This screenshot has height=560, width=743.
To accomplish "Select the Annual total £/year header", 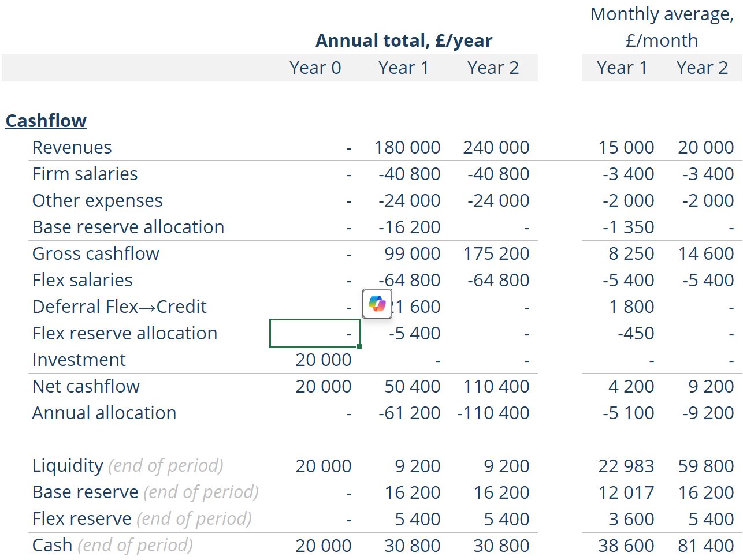I will [404, 40].
